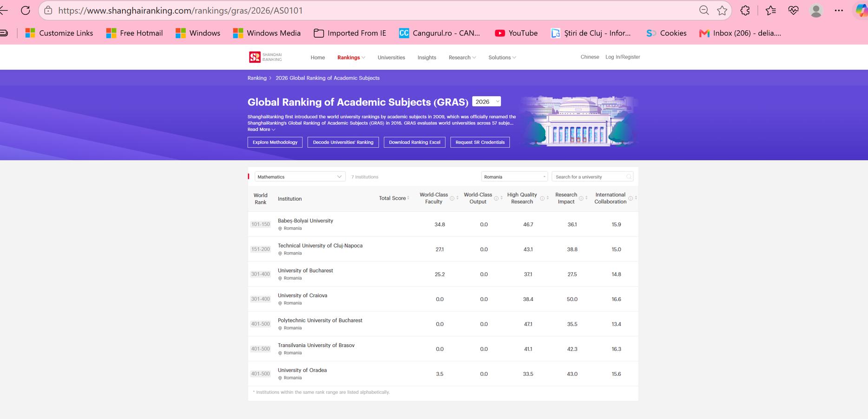This screenshot has width=868, height=419.
Task: Go to the Home menu item
Action: 318,58
